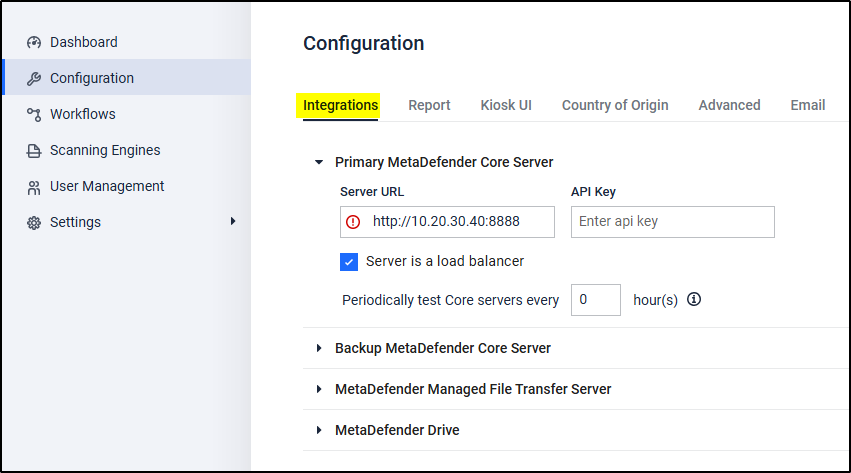Viewport: 851px width, 473px height.
Task: Uncheck Server is a load balancer
Action: tap(349, 262)
